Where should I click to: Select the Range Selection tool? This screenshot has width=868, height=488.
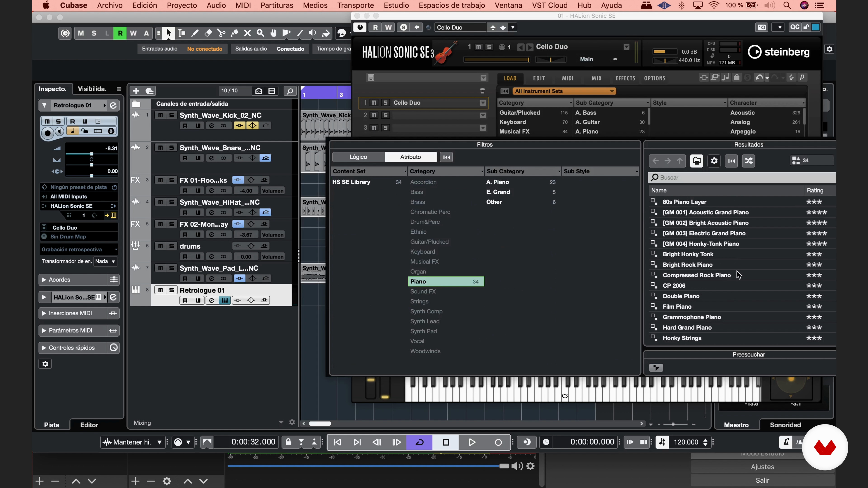(x=182, y=33)
